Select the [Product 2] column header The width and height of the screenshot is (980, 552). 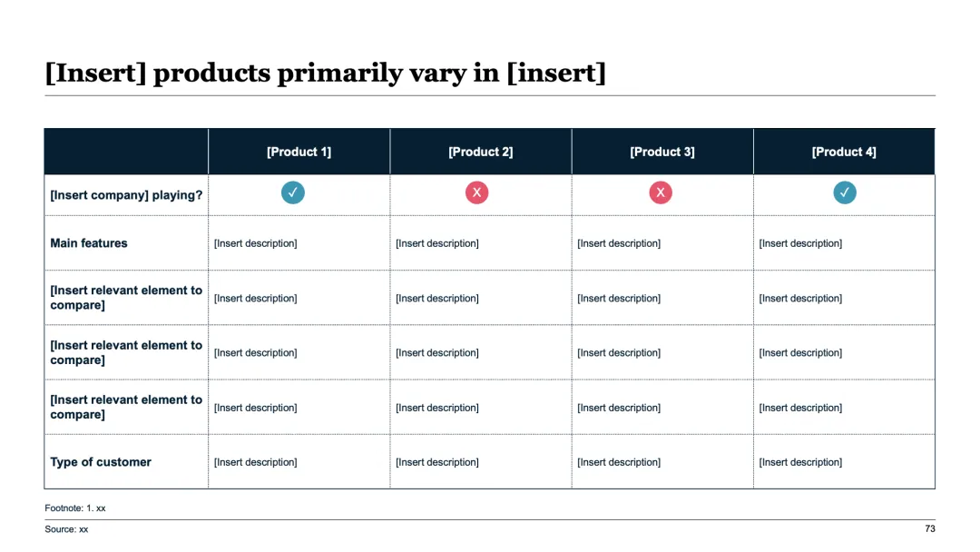click(480, 152)
